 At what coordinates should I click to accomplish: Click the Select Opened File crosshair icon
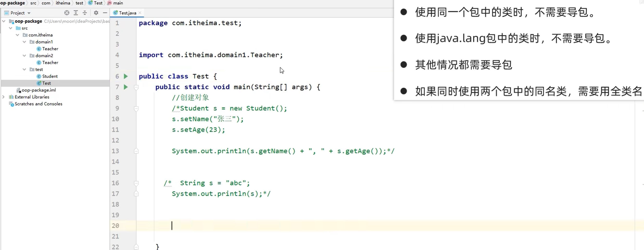click(x=67, y=13)
